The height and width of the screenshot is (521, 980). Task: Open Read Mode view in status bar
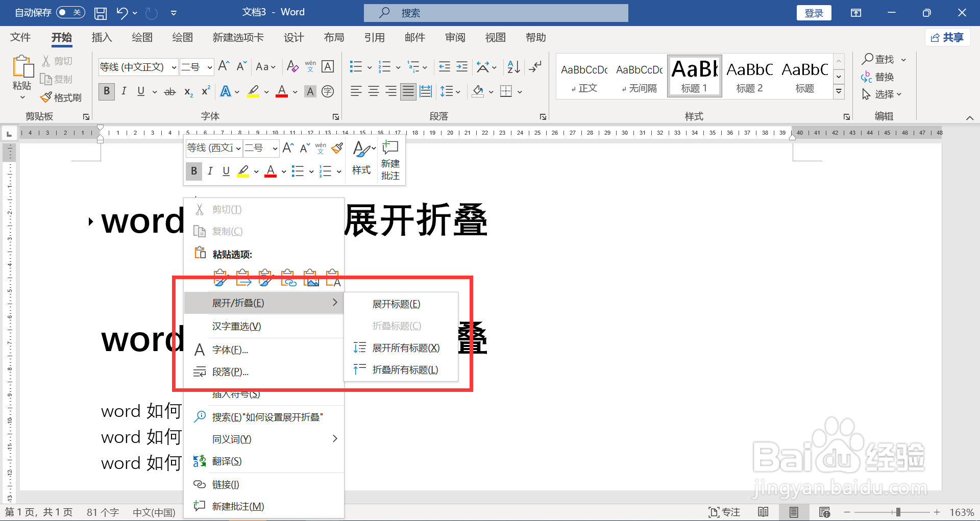[763, 512]
